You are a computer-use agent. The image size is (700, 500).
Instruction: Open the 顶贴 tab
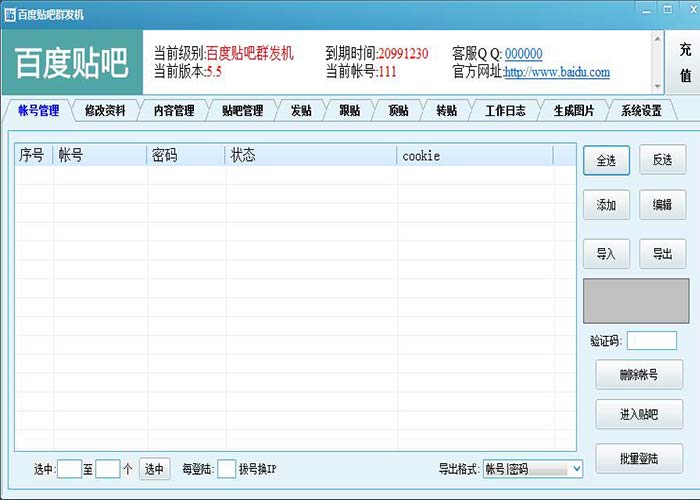pos(398,110)
